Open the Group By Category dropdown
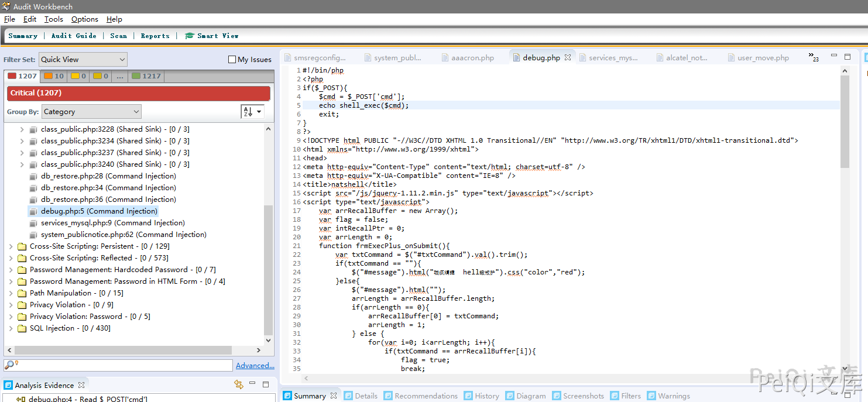 [90, 112]
